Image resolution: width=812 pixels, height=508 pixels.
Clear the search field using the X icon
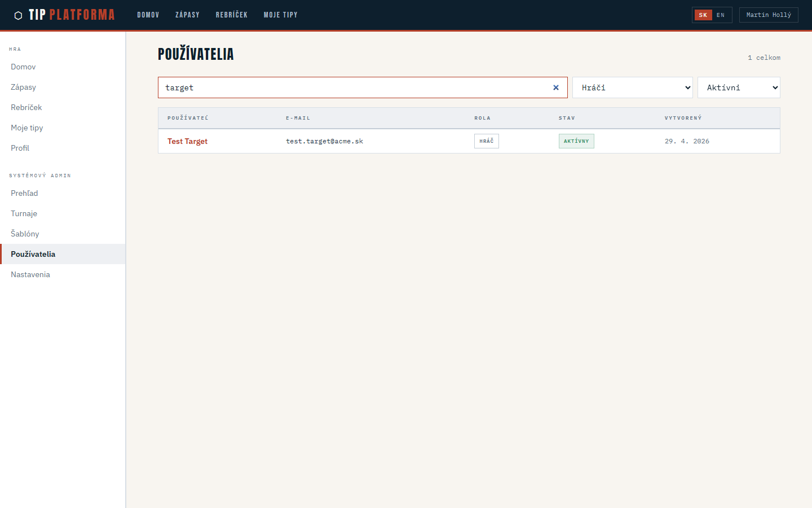tap(556, 87)
